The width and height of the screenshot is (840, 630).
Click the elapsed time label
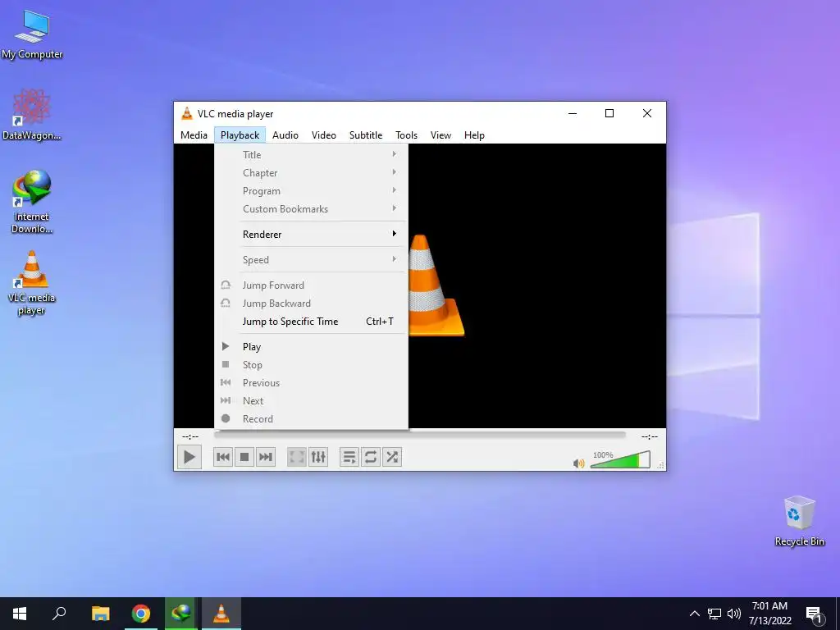(x=190, y=436)
